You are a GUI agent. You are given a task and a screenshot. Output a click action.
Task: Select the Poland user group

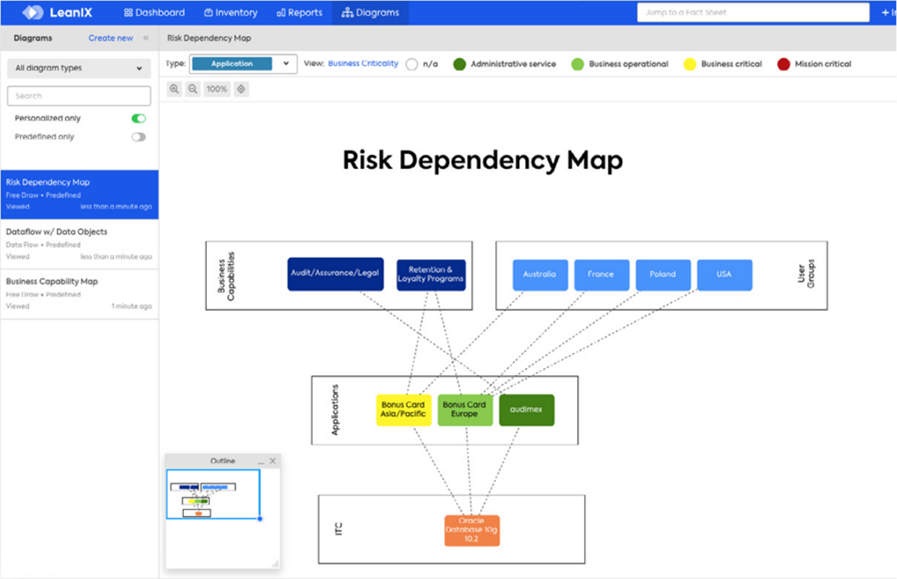tap(663, 275)
